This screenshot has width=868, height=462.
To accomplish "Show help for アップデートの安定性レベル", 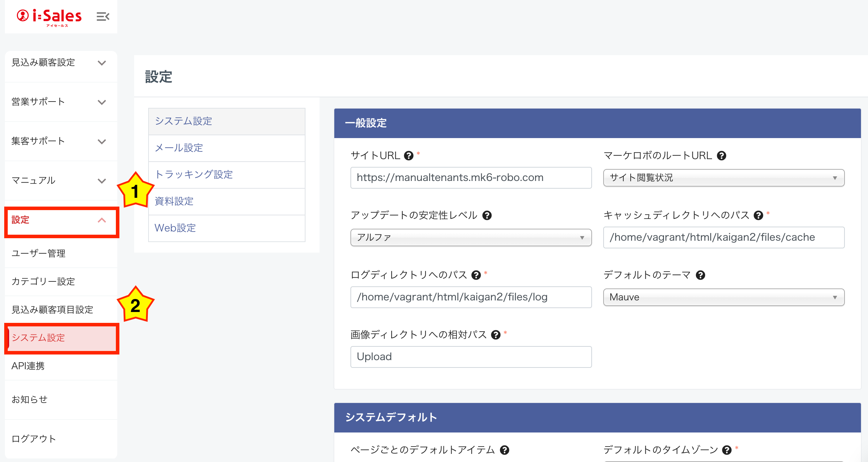I will click(x=487, y=215).
